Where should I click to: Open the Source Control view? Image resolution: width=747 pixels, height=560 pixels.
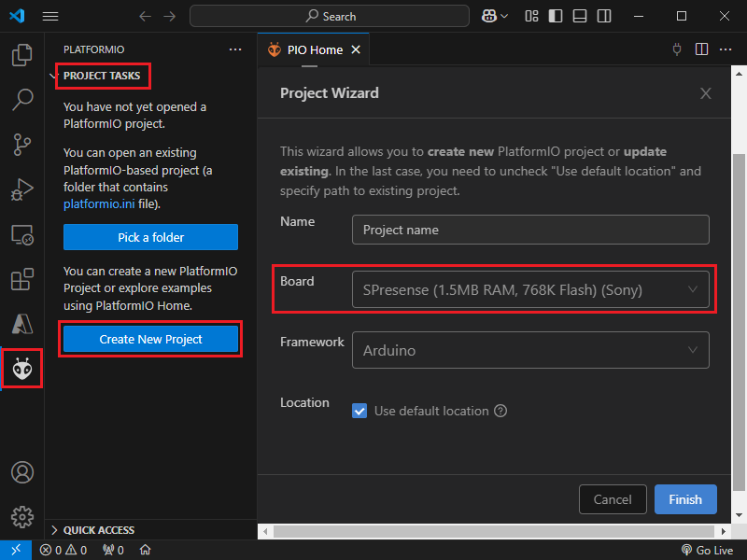coord(22,144)
